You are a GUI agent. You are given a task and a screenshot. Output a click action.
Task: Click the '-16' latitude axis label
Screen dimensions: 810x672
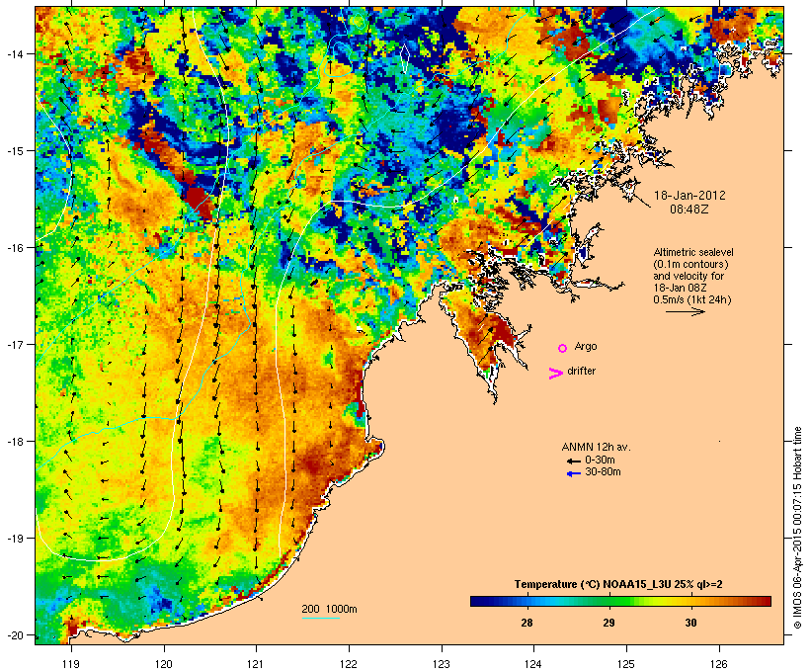coord(15,248)
